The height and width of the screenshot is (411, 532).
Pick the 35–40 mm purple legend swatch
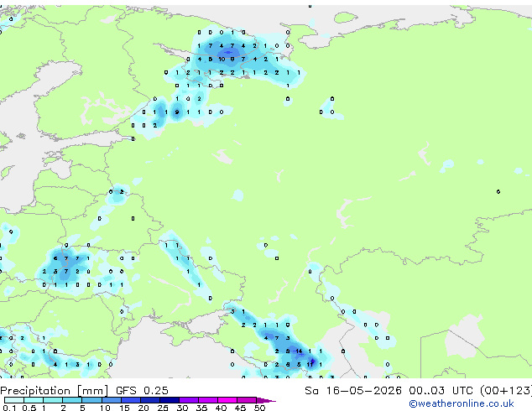pyautogui.click(x=207, y=400)
